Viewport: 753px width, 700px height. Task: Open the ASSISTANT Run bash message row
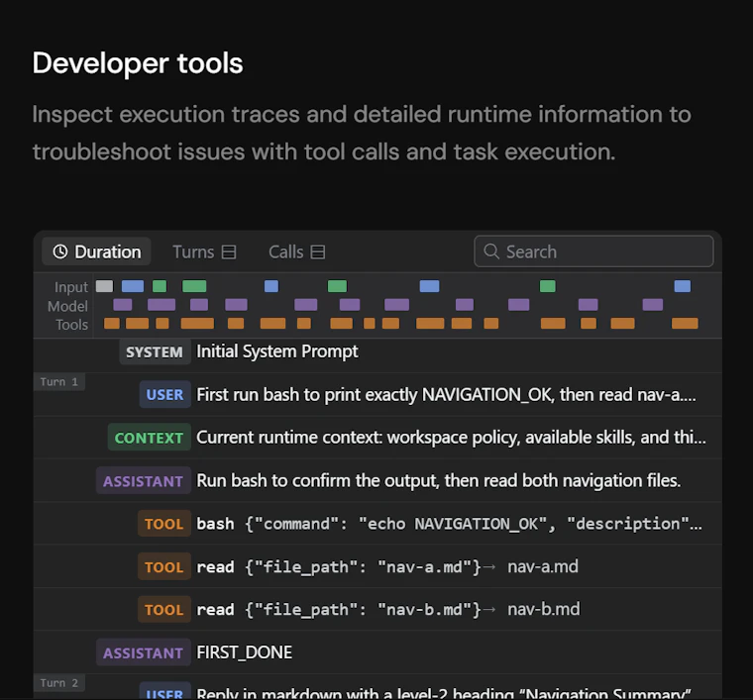click(x=377, y=480)
